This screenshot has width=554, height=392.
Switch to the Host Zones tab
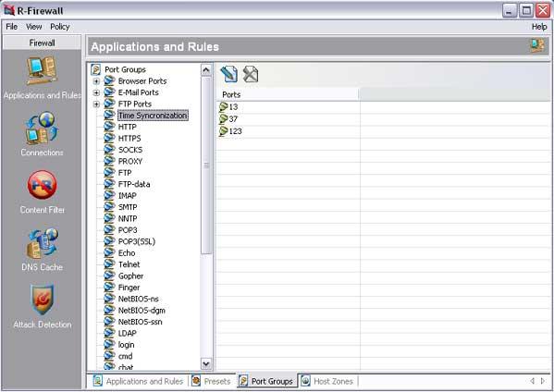(328, 382)
